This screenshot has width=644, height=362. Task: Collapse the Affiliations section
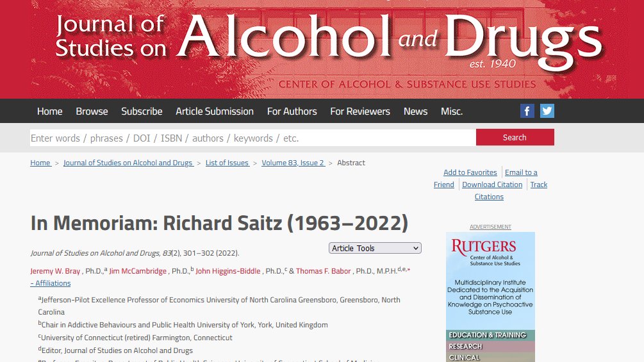click(50, 283)
